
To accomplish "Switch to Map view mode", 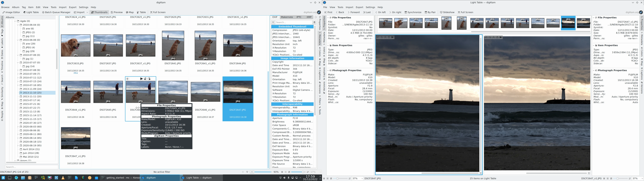I will point(130,12).
